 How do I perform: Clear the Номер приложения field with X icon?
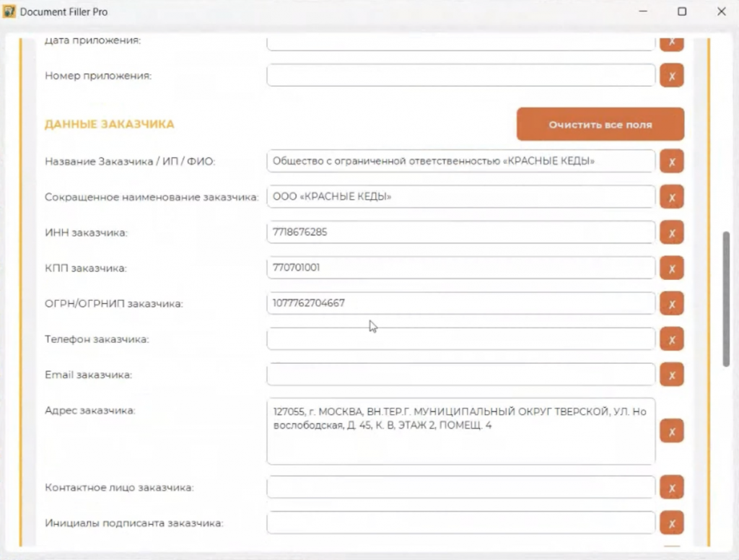[x=671, y=76]
